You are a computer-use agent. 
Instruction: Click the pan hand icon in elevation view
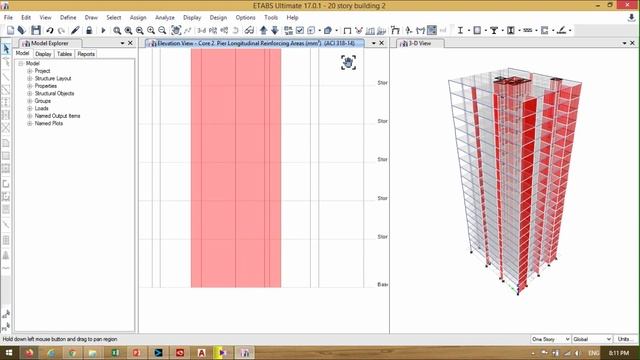pos(348,63)
